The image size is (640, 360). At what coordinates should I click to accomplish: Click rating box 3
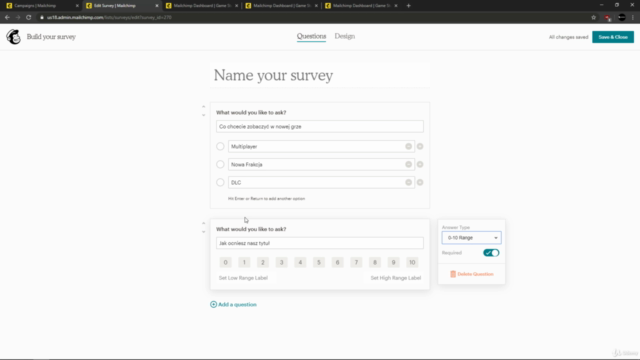click(281, 262)
